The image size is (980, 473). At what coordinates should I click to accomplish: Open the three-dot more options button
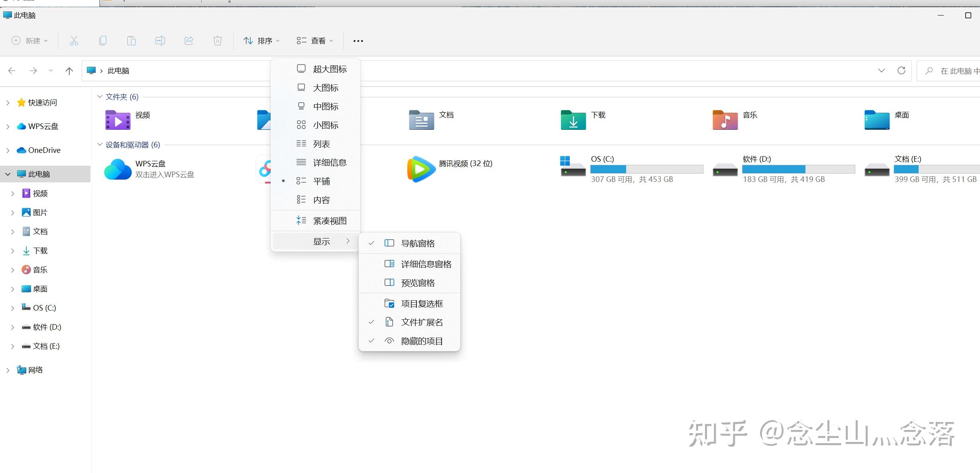[358, 41]
